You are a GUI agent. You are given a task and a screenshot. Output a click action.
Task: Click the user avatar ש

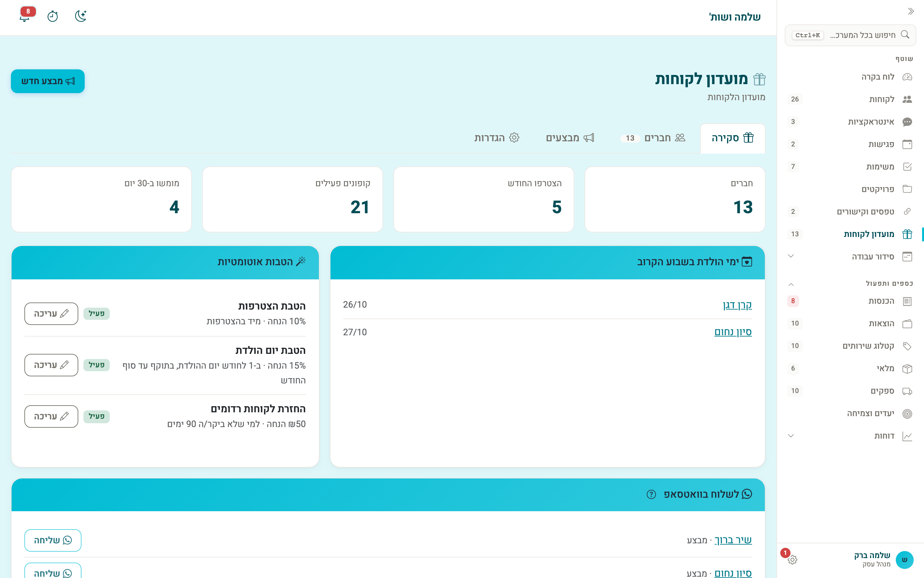pos(904,560)
